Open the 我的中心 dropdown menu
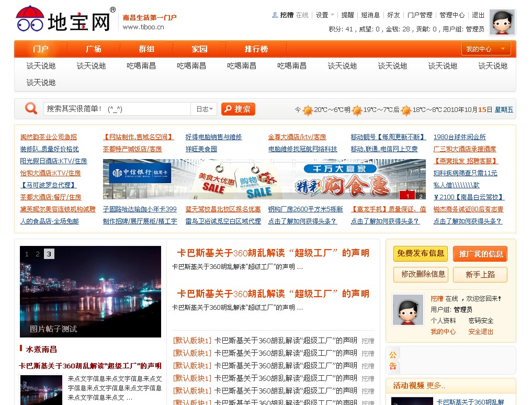 (x=485, y=49)
